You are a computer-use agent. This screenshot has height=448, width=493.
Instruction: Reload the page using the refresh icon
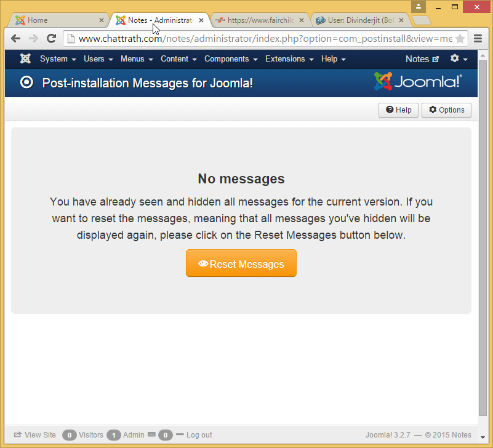(x=52, y=39)
